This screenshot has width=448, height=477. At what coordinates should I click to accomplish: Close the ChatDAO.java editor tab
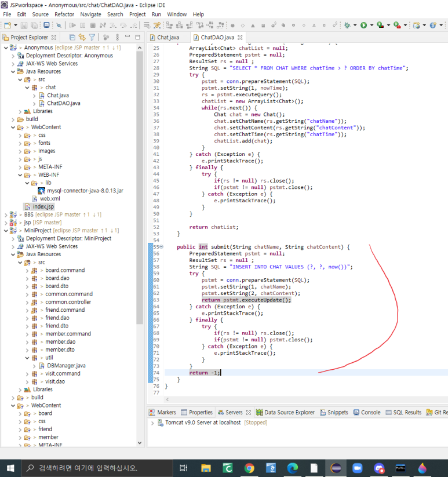click(x=240, y=38)
